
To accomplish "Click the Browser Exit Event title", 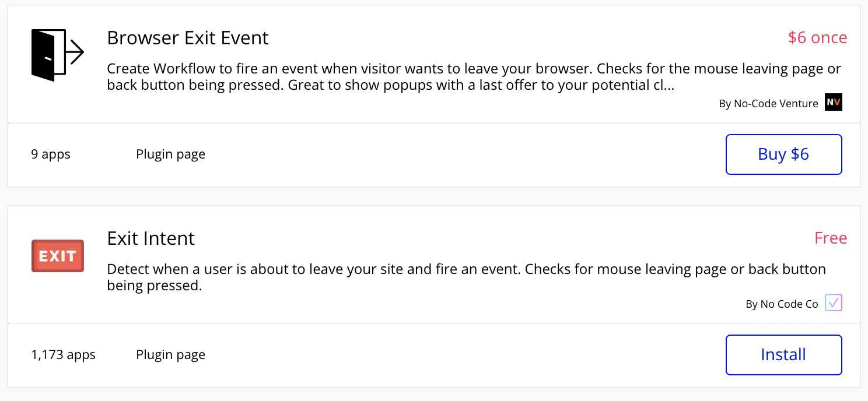I will click(x=187, y=38).
